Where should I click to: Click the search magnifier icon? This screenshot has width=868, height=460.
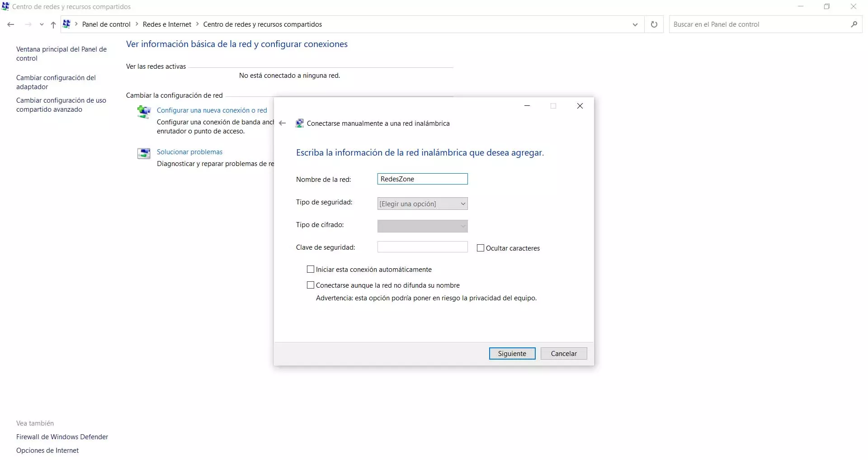[854, 24]
